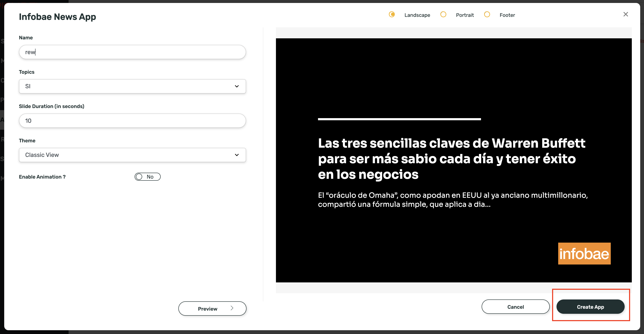The image size is (644, 334).
Task: Click the arrow icon on Preview button
Action: [232, 308]
